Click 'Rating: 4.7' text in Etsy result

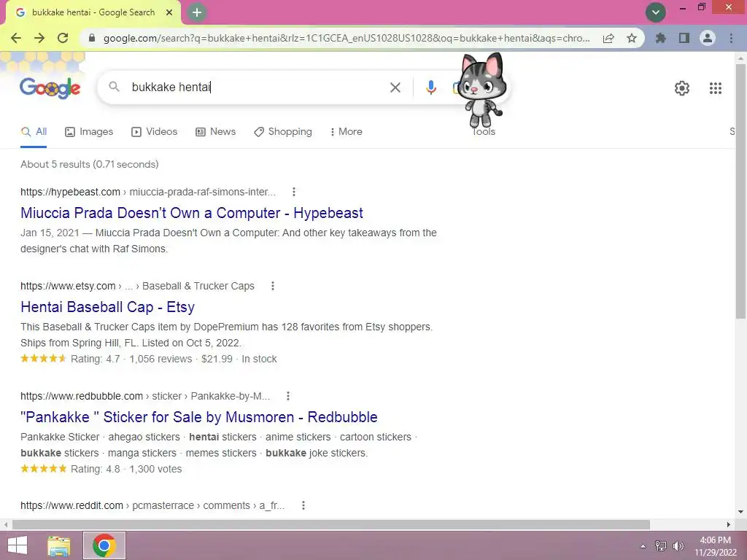pos(96,359)
